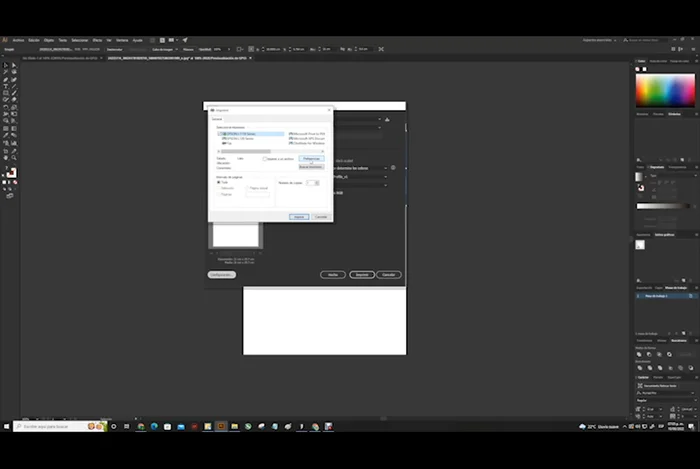Increase the 'Número de copias' stepper
This screenshot has width=700, height=469.
[317, 181]
